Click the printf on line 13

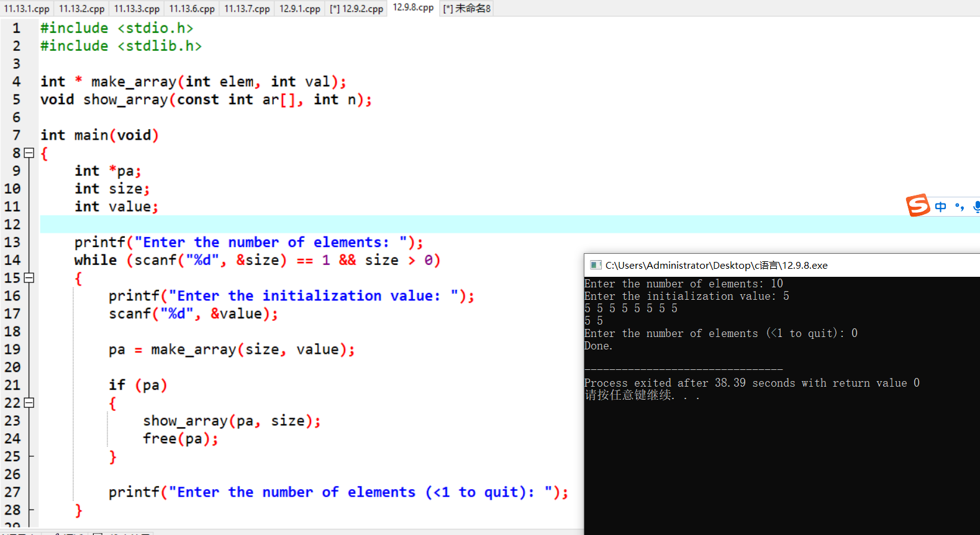click(249, 242)
